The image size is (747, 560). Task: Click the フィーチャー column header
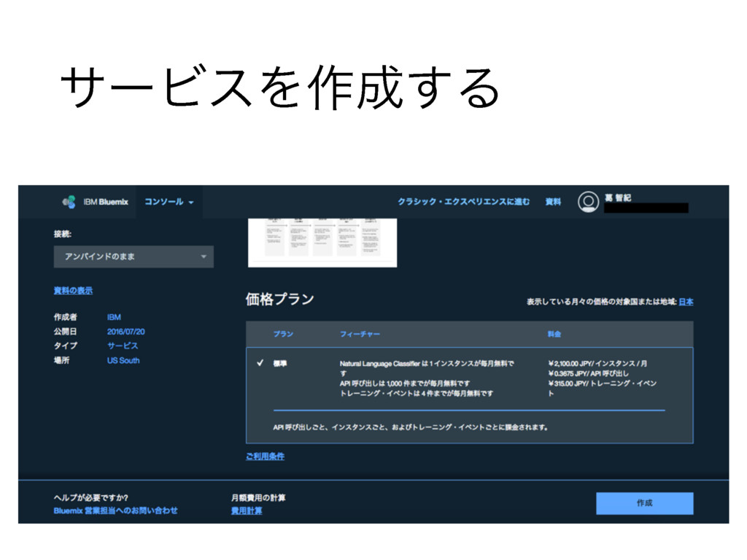[x=360, y=334]
